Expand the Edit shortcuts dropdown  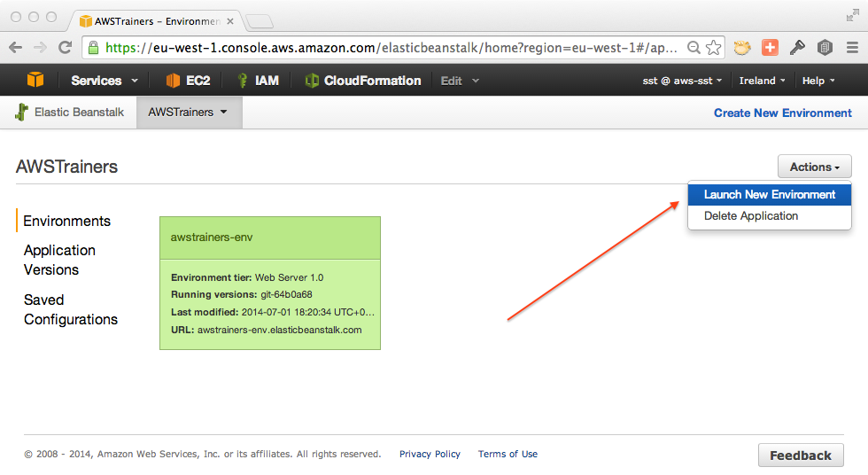[x=460, y=81]
